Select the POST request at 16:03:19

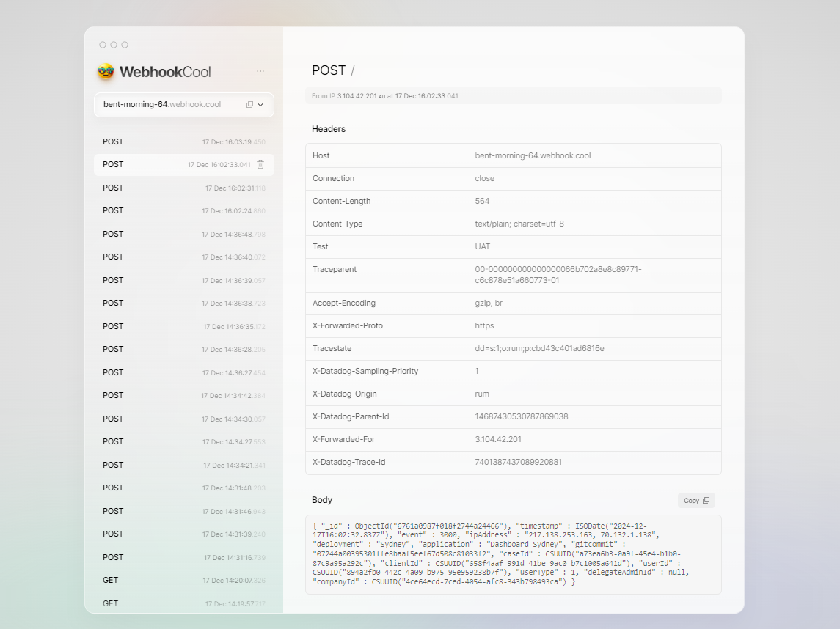pyautogui.click(x=183, y=142)
